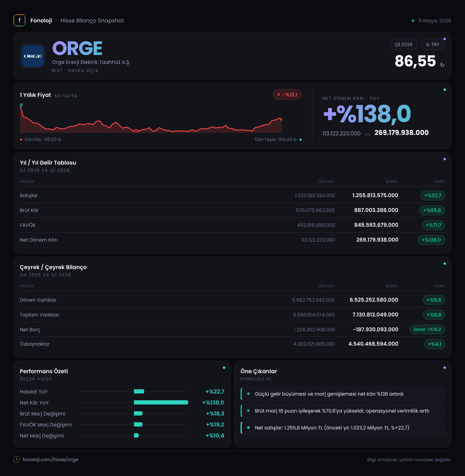Click the starting-point marker on the price chart

coord(21,105)
